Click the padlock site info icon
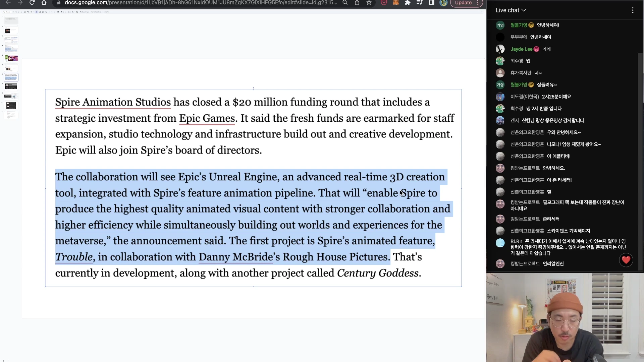The height and width of the screenshot is (362, 644). (59, 3)
